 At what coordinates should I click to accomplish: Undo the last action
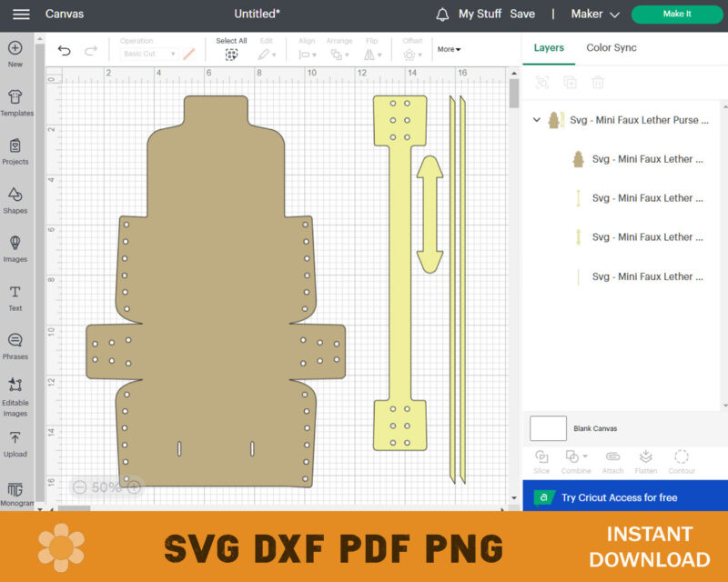[64, 51]
